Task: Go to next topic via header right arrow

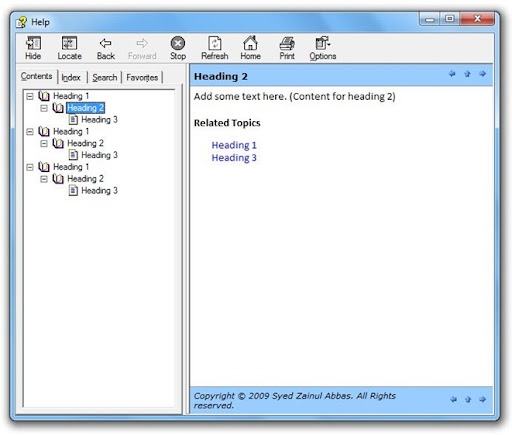Action: (x=482, y=74)
